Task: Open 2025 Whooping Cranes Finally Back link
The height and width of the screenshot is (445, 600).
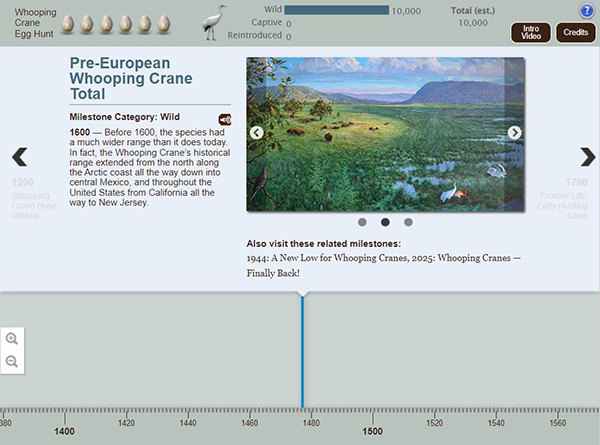Action: pos(384,266)
